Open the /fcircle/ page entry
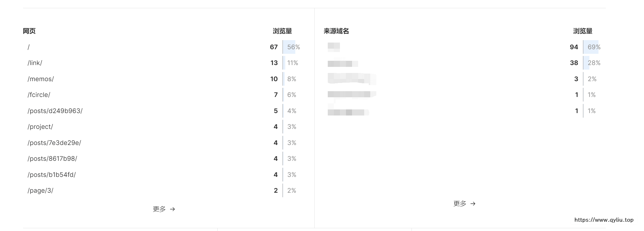The image size is (644, 231). 39,95
